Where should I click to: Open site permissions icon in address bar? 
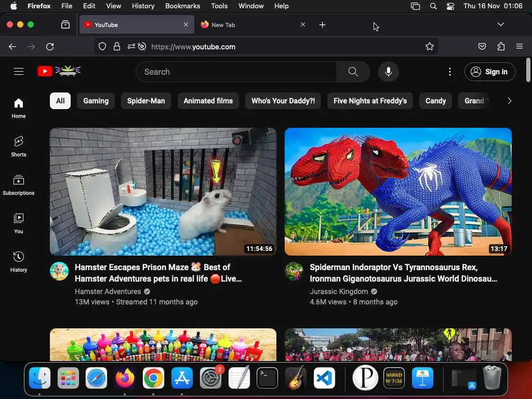[131, 46]
